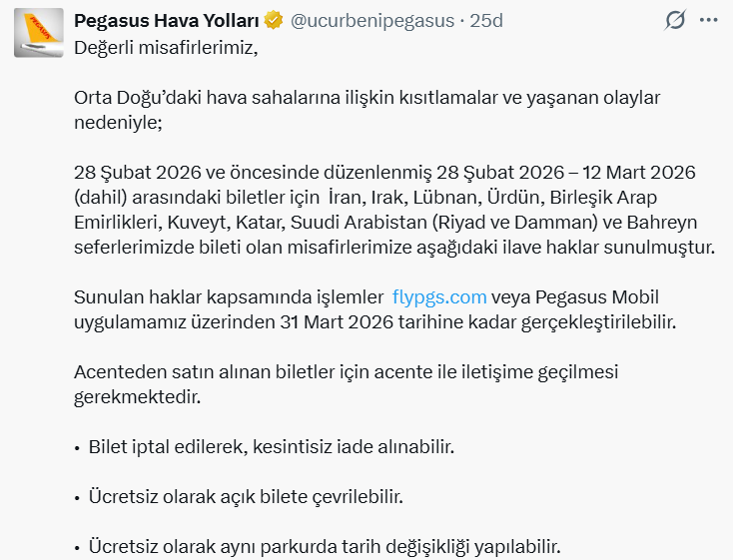This screenshot has width=733, height=560.
Task: Click the word "gerekmektedir"
Action: 137,397
